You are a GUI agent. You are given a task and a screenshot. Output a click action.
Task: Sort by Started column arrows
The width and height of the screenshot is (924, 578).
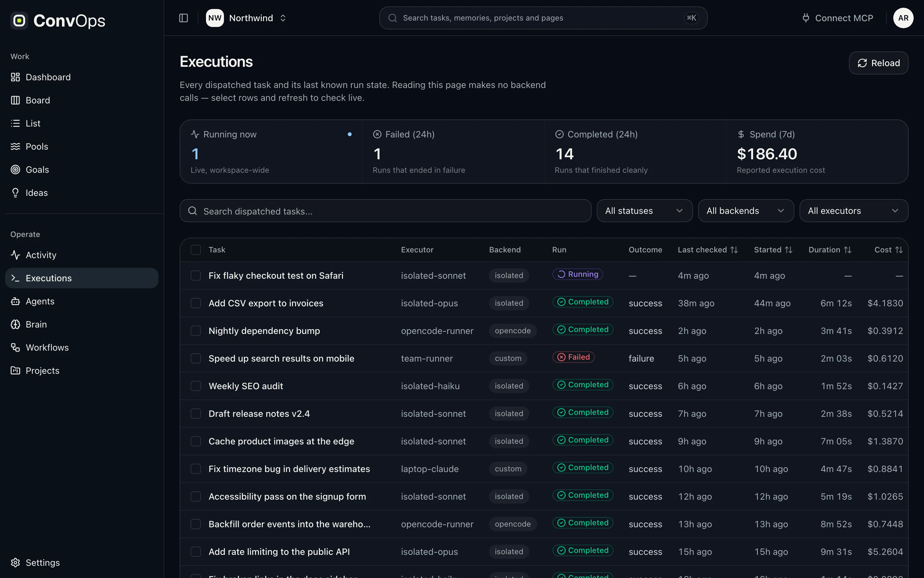coord(789,250)
